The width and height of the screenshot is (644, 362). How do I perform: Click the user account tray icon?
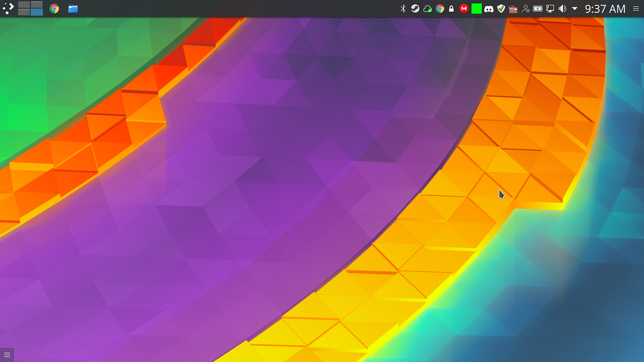pos(526,9)
